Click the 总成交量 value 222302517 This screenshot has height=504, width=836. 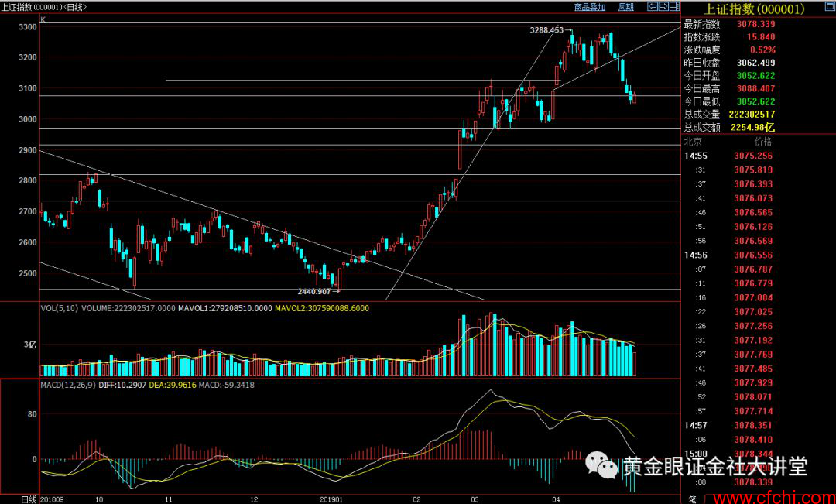(752, 114)
